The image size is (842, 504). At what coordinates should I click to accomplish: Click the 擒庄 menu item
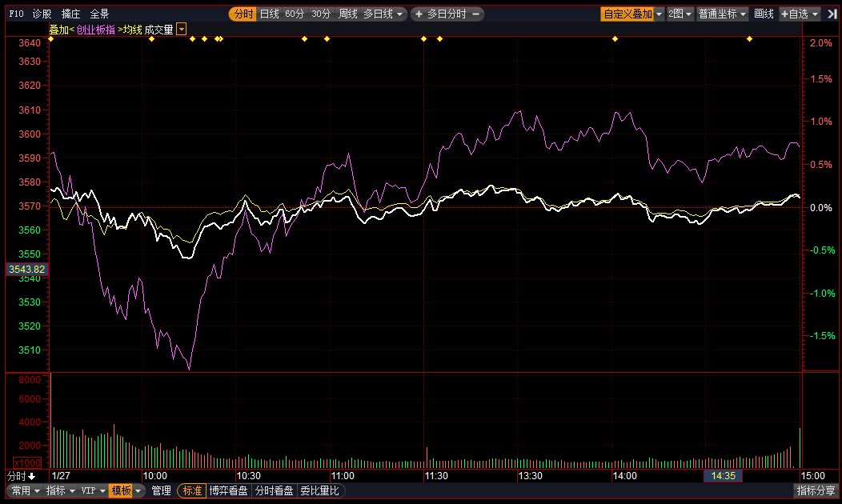71,14
